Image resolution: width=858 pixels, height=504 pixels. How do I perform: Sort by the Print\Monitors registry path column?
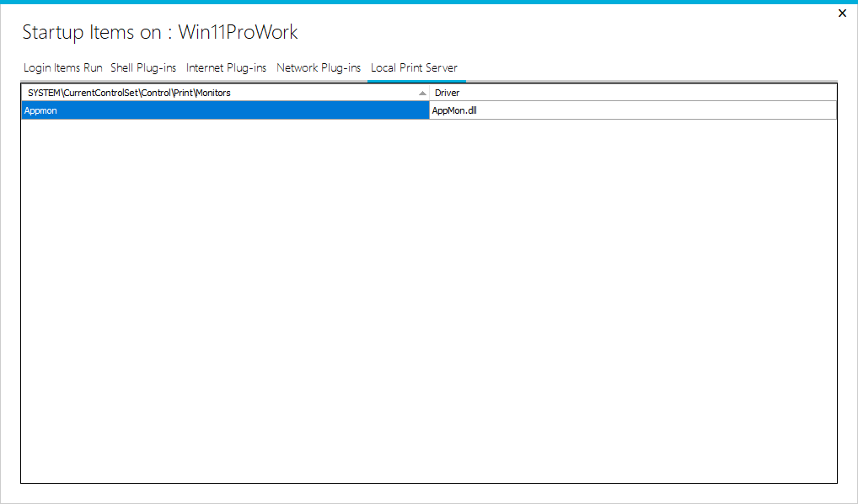point(225,93)
